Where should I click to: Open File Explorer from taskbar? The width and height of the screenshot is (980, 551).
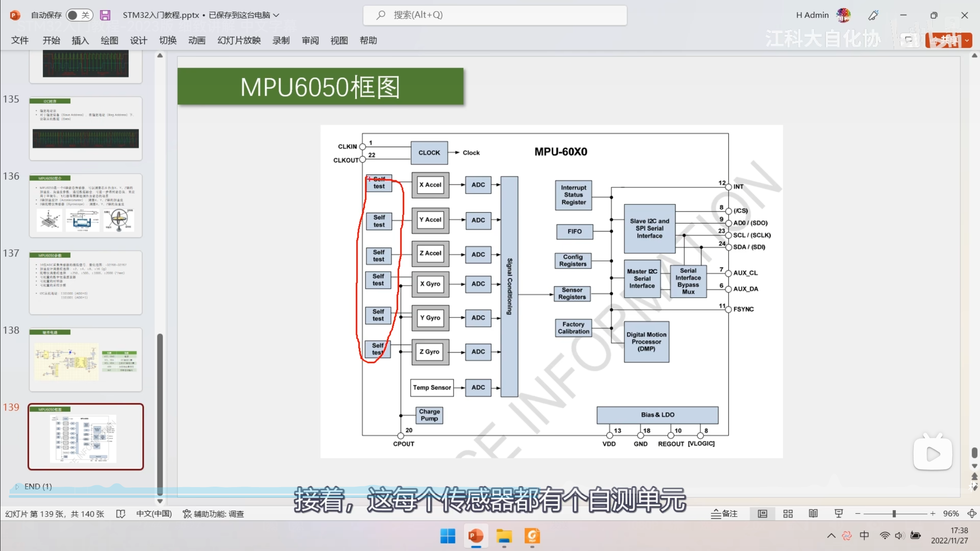pos(504,536)
